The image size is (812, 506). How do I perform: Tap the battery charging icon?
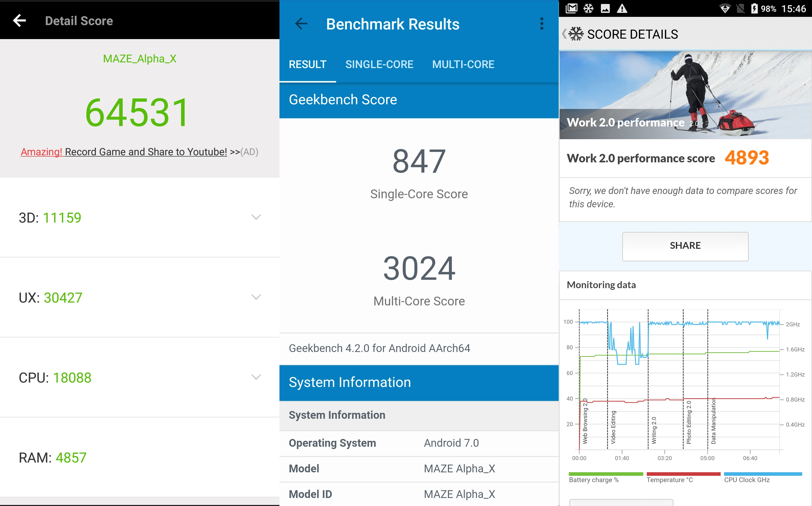click(754, 9)
